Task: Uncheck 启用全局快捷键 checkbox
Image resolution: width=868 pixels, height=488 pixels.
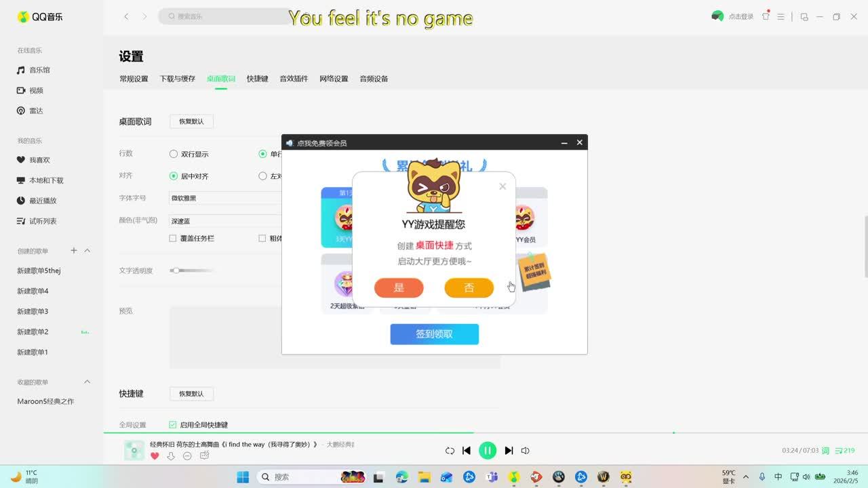Action: (x=173, y=425)
